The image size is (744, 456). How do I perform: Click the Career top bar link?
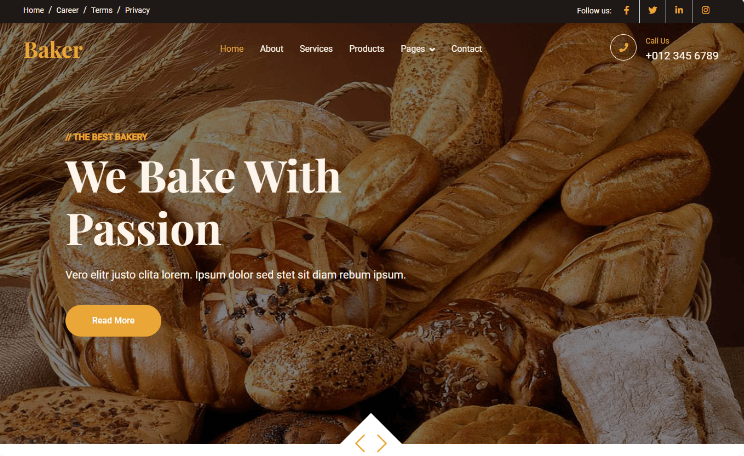point(67,10)
